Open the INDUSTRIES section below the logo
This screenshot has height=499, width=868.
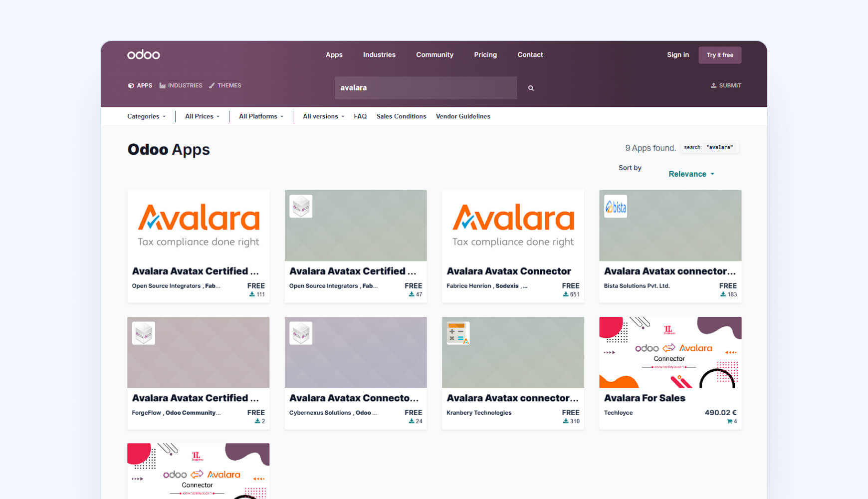(181, 85)
